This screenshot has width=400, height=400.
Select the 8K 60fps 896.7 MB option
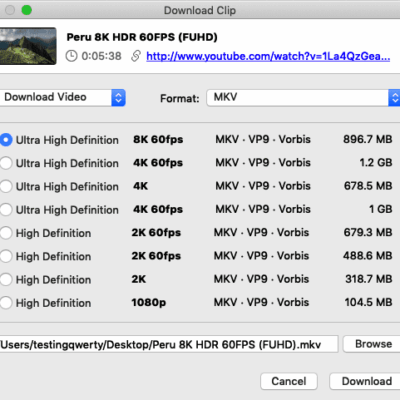pos(6,140)
